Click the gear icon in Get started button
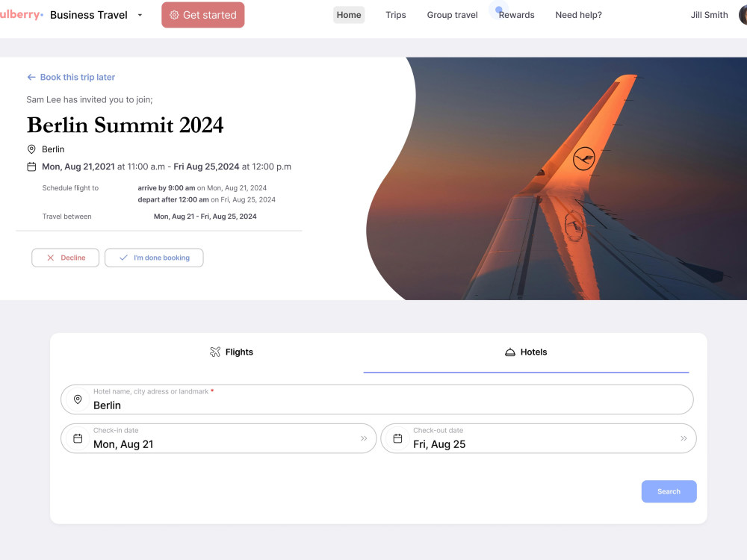 click(x=174, y=15)
